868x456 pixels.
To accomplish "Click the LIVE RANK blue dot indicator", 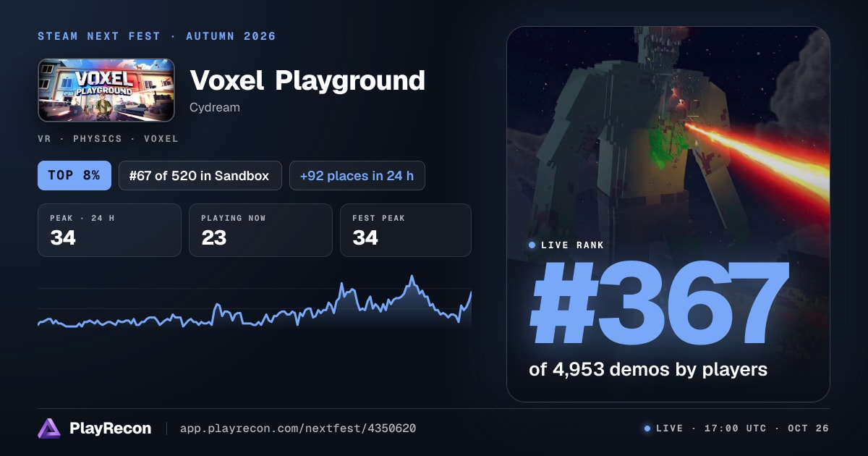I will (x=532, y=245).
